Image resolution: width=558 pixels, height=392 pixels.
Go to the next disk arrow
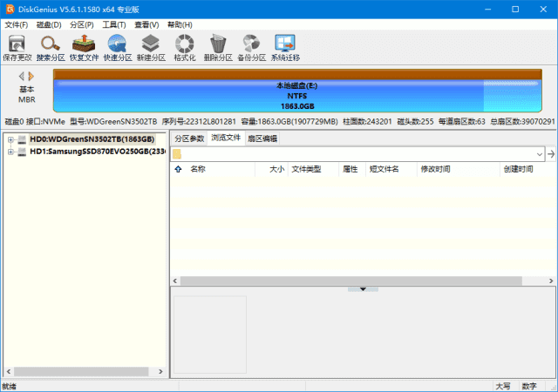pyautogui.click(x=31, y=77)
